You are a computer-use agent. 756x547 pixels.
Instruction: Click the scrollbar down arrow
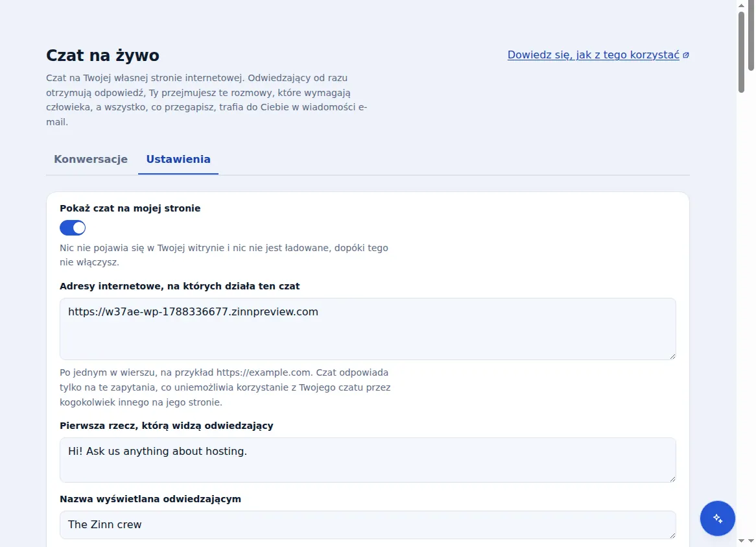[742, 541]
